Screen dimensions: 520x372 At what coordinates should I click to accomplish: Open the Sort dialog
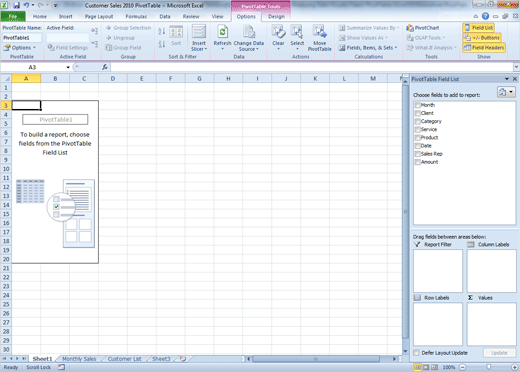(x=176, y=36)
